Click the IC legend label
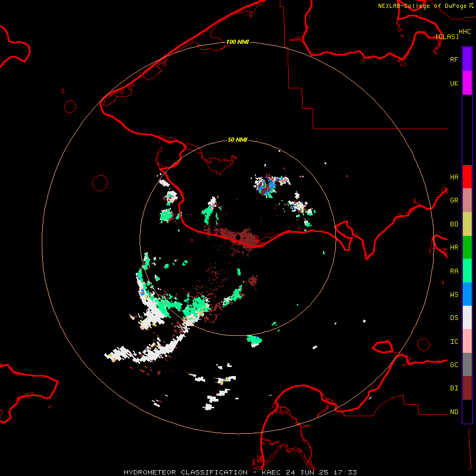Image resolution: width=476 pixels, height=476 pixels. 454,341
